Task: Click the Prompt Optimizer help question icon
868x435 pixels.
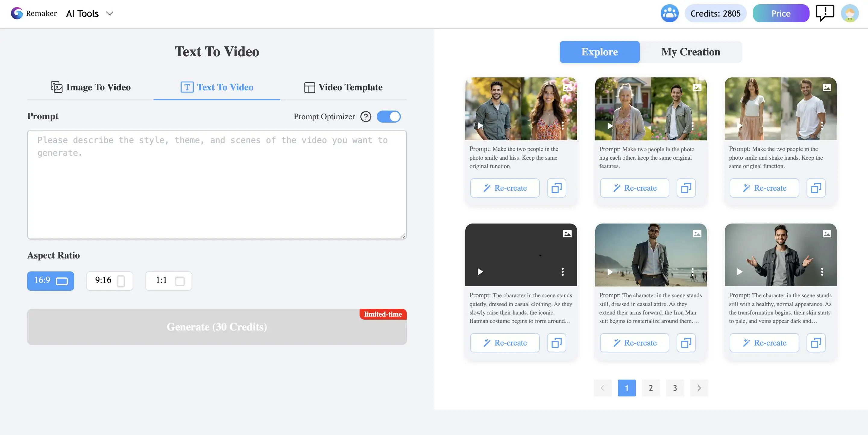Action: [x=366, y=117]
